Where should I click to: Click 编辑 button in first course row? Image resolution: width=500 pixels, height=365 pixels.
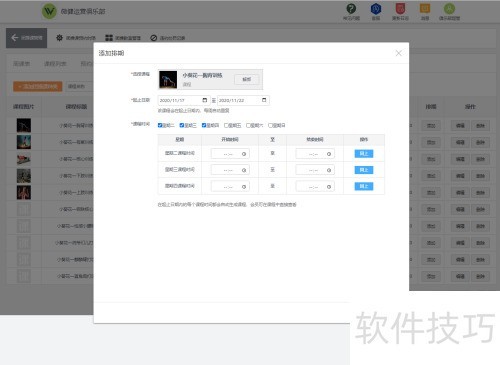point(460,126)
